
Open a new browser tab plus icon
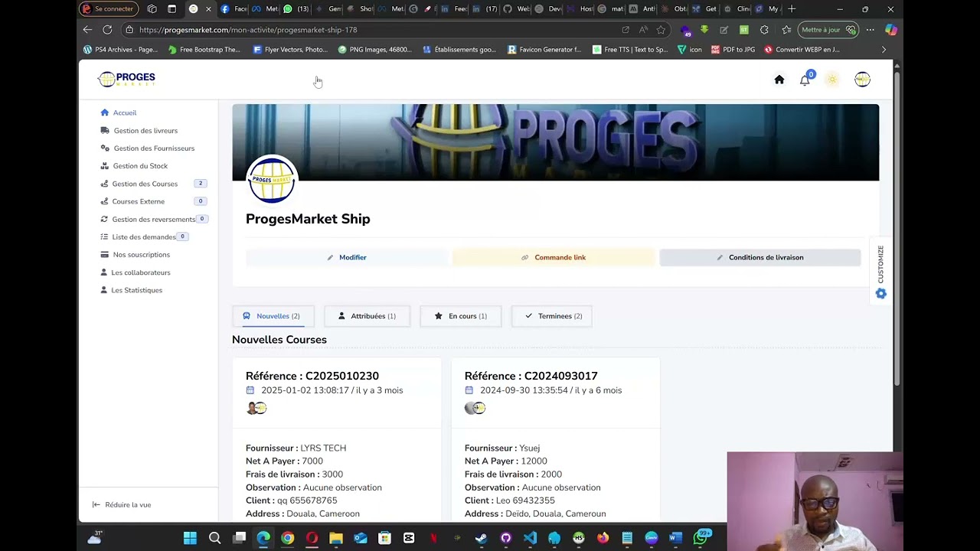pos(792,9)
